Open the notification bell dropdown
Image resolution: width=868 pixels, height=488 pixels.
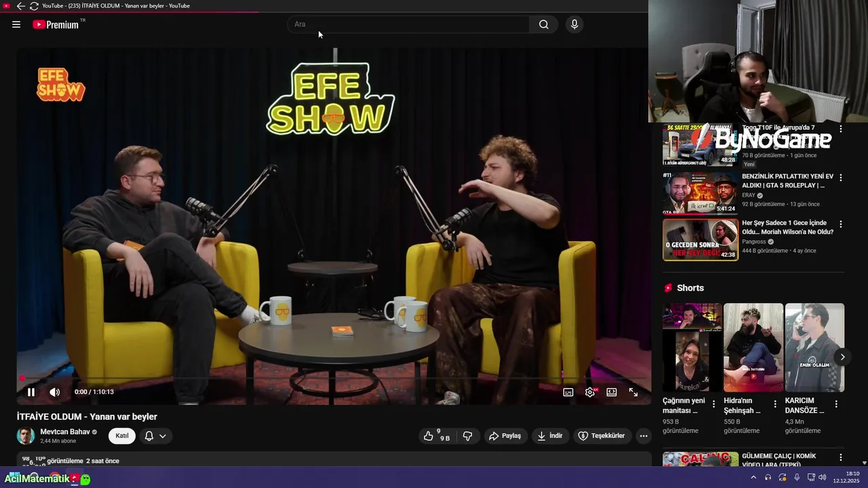pyautogui.click(x=155, y=436)
